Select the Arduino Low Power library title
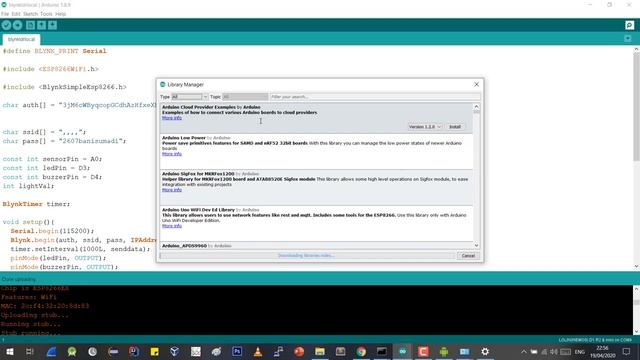The image size is (640, 360). tap(184, 138)
